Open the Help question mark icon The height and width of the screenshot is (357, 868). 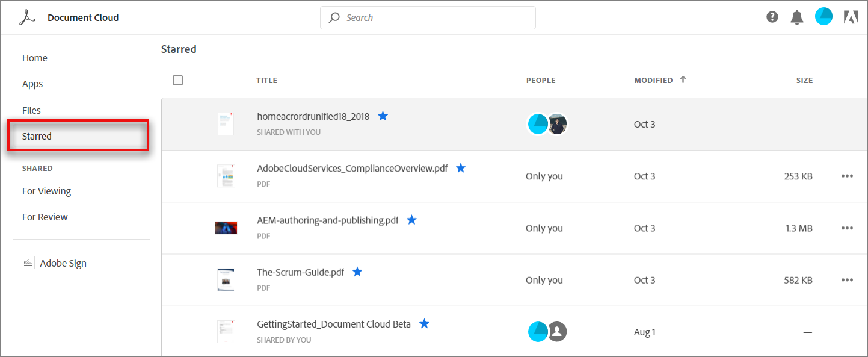click(x=772, y=17)
